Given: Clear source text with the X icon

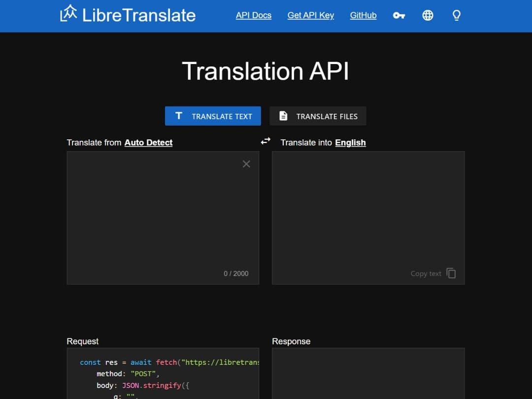Looking at the screenshot, I should pos(246,164).
